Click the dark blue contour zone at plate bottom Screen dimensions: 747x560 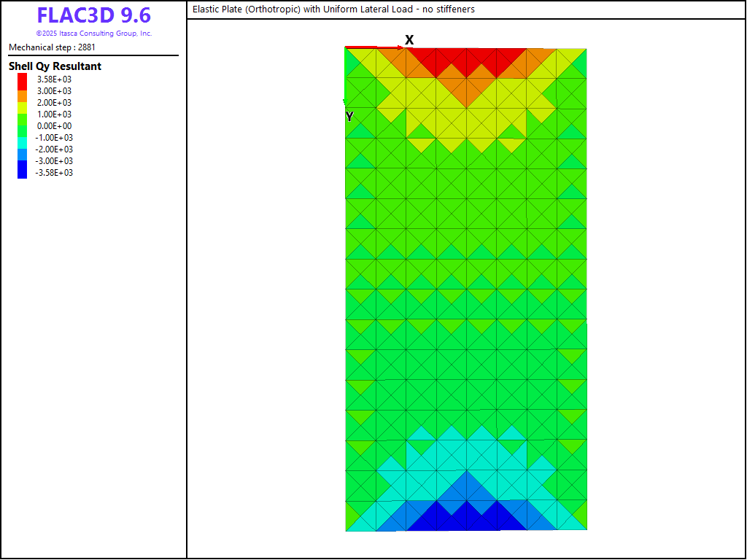click(467, 518)
